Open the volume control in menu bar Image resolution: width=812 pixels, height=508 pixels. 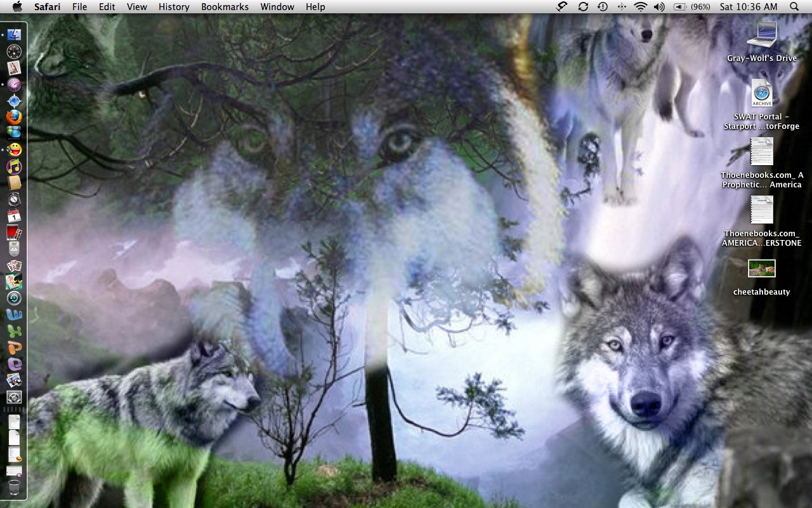(x=659, y=6)
